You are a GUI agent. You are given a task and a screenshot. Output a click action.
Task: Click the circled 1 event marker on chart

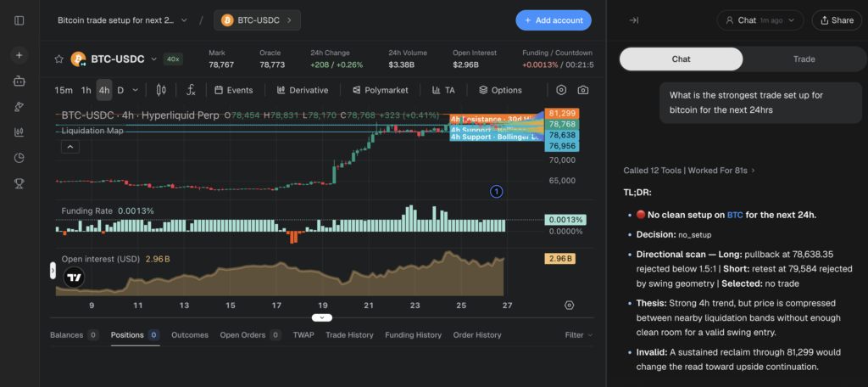pyautogui.click(x=497, y=192)
